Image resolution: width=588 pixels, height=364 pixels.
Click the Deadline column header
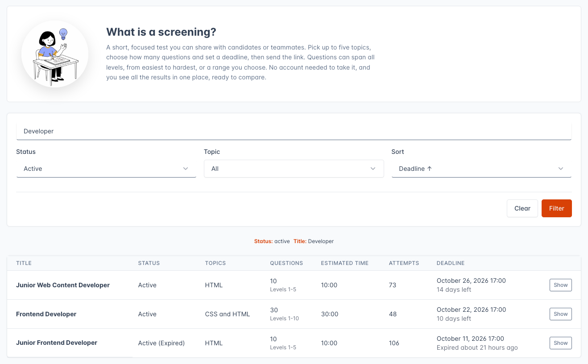(451, 263)
